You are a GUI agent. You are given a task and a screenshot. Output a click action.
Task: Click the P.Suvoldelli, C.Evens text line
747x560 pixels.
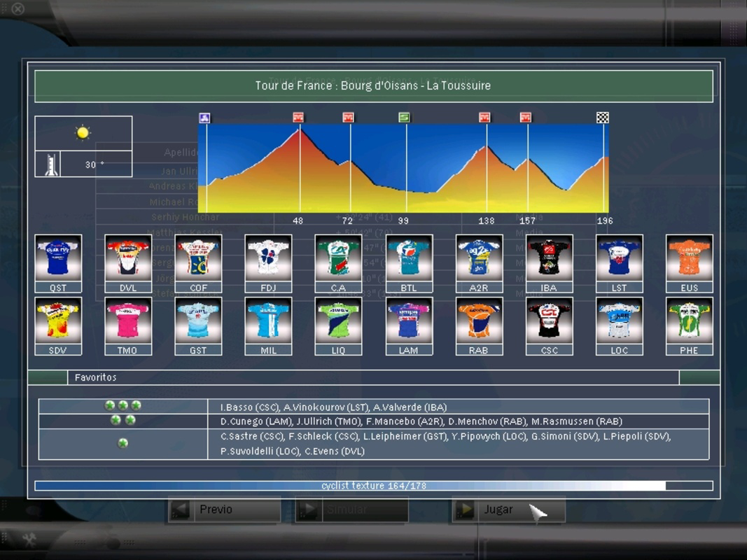(x=293, y=451)
